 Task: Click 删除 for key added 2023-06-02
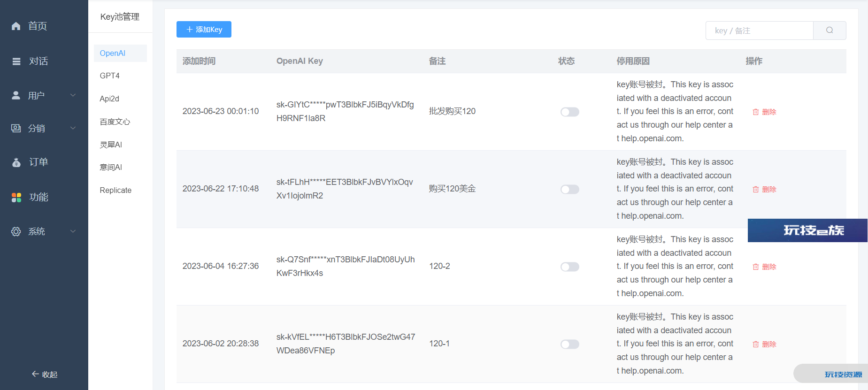769,344
